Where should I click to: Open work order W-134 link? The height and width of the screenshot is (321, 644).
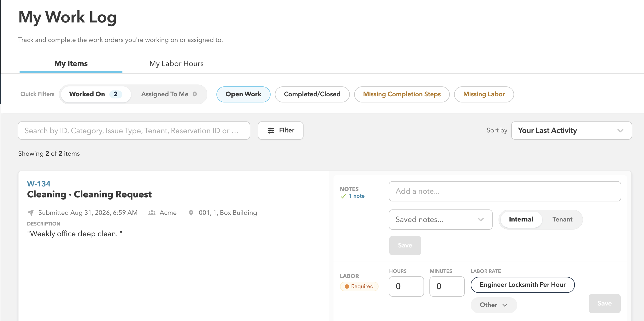pyautogui.click(x=39, y=184)
